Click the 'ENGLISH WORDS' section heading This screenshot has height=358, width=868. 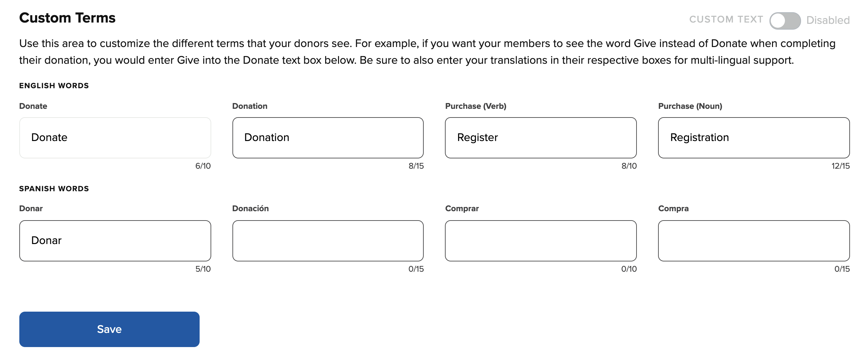[54, 86]
